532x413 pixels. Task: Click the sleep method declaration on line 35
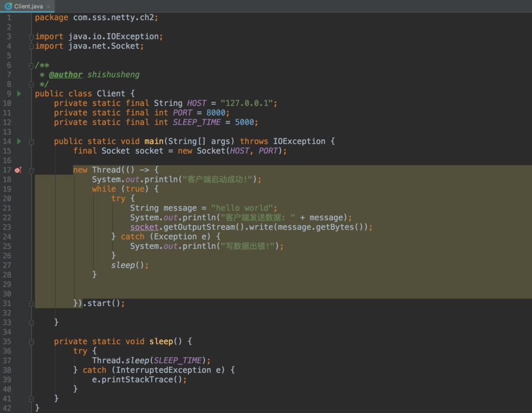[x=161, y=341]
